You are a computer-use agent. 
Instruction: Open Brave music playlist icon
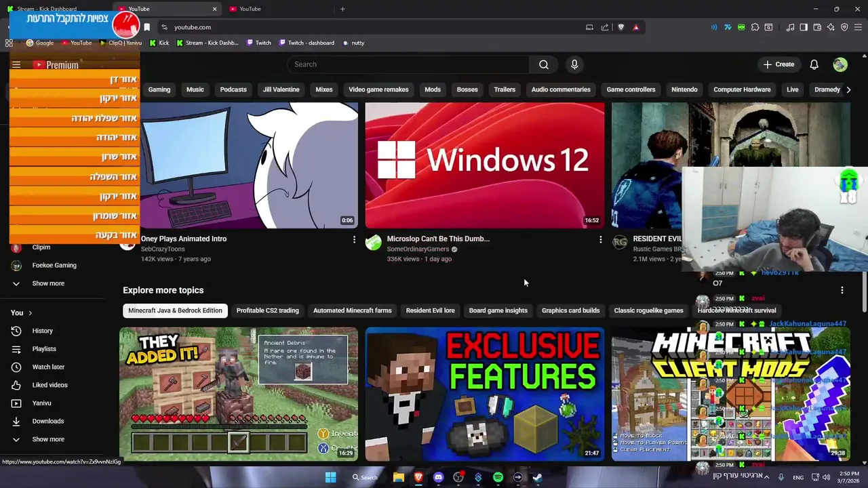pyautogui.click(x=790, y=27)
